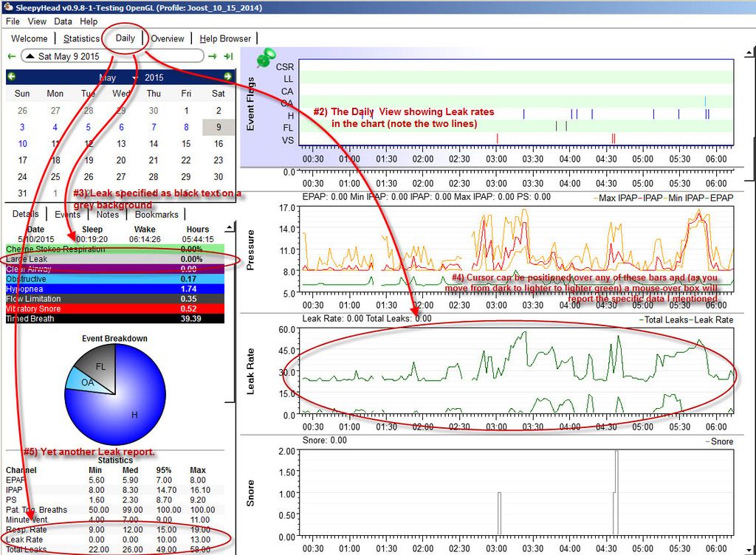
Task: Click the 'Event Flags' graph title
Action: click(x=250, y=104)
